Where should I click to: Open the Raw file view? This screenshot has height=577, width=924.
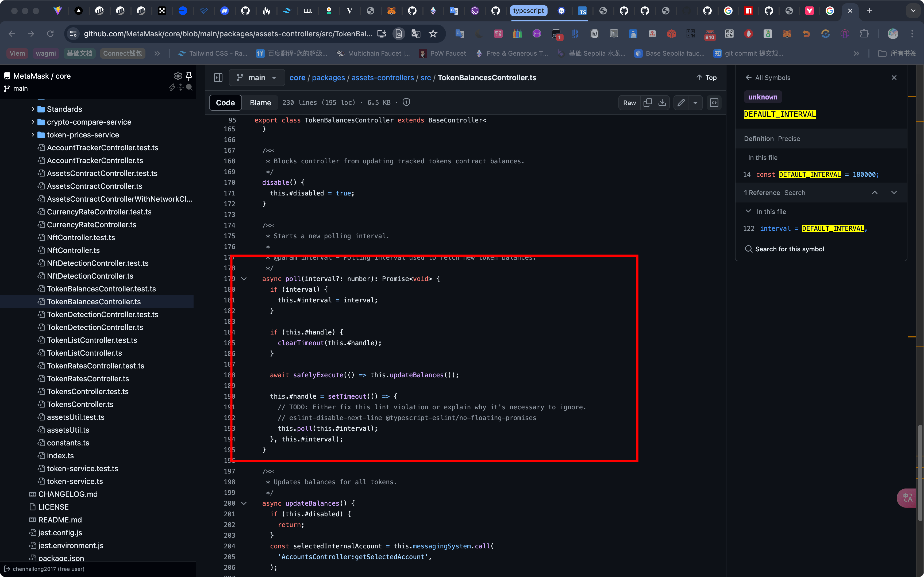click(x=629, y=103)
